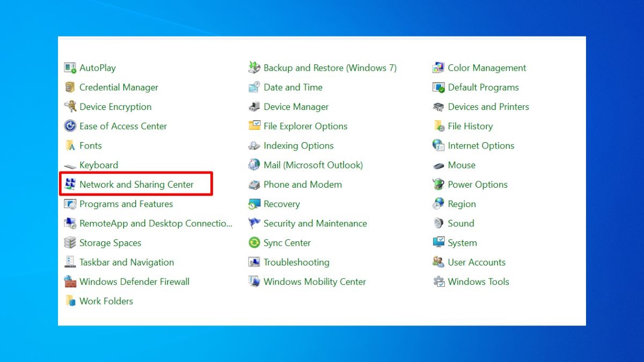The width and height of the screenshot is (644, 362).
Task: Open the Ease of Access Center link
Action: pos(123,126)
